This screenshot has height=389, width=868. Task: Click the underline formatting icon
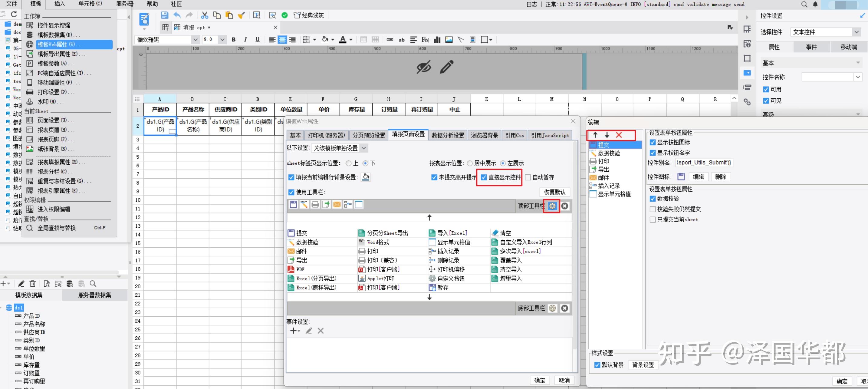258,39
